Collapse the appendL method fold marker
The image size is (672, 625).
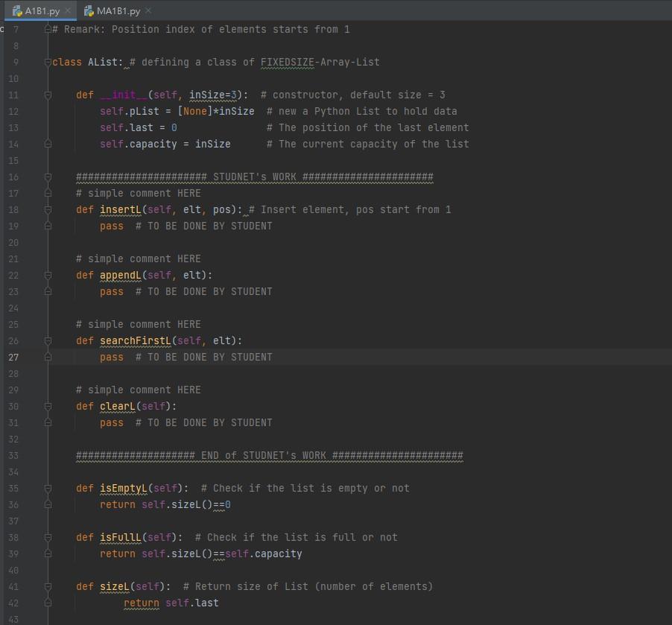pyautogui.click(x=47, y=275)
